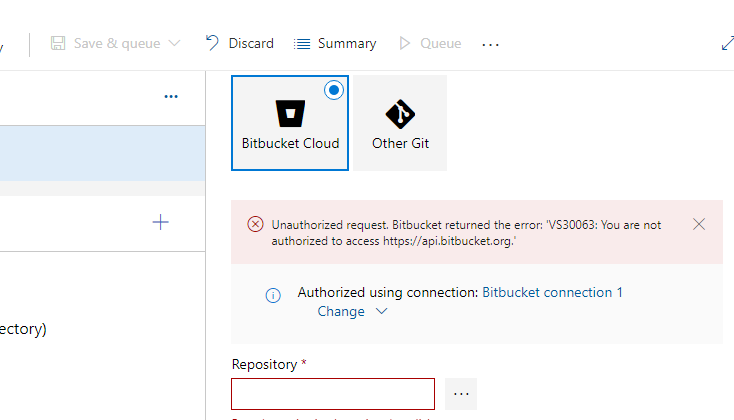Open the left panel blue ellipsis menu
Screen dimensions: 734x420
171,96
